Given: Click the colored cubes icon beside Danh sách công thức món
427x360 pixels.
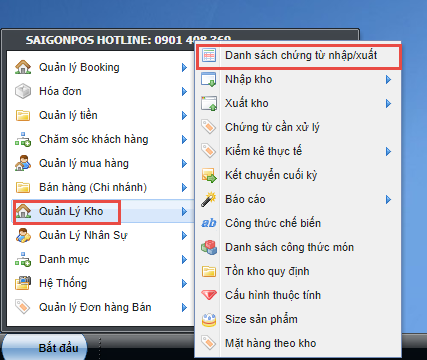Looking at the screenshot, I should 209,247.
